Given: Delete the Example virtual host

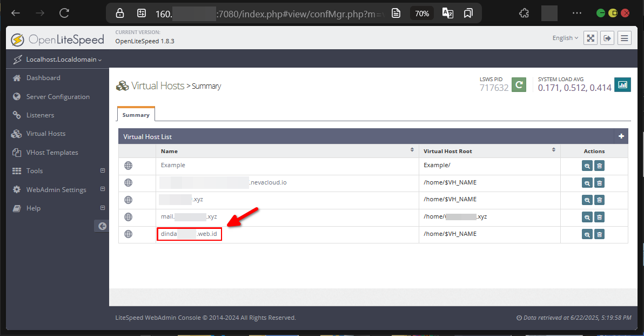Looking at the screenshot, I should coord(599,166).
